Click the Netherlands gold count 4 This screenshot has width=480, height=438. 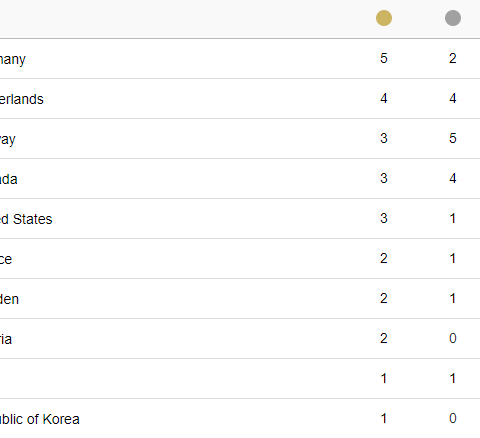[384, 98]
